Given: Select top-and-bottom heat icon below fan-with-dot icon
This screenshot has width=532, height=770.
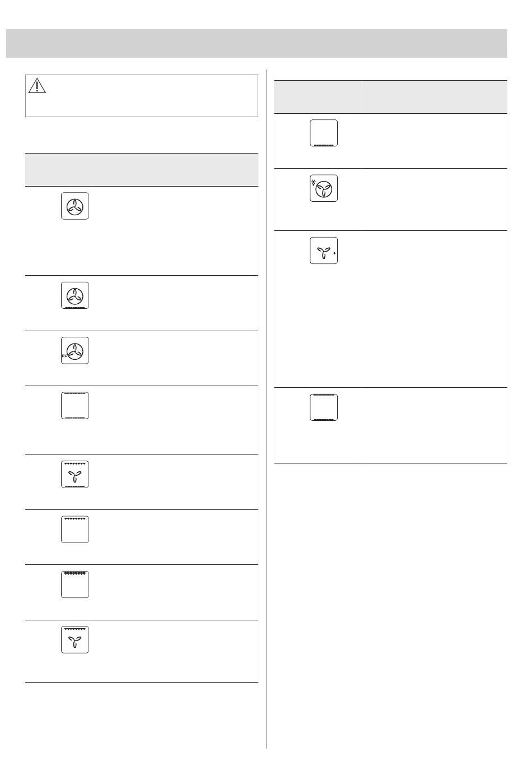Looking at the screenshot, I should coord(324,407).
